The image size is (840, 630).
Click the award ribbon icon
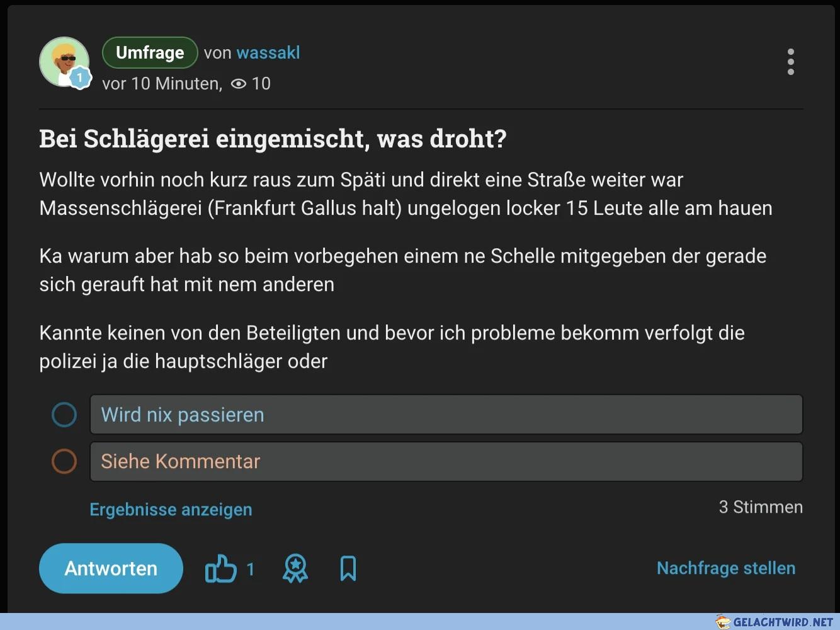(295, 568)
